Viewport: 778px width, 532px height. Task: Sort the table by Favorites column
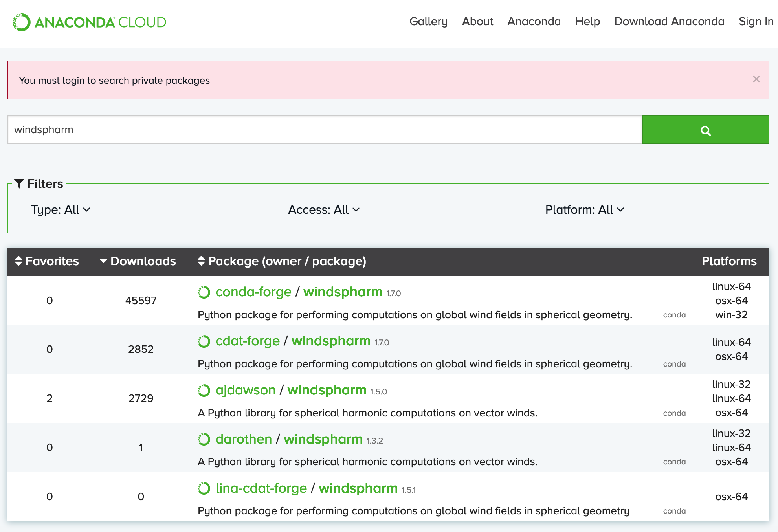point(47,261)
